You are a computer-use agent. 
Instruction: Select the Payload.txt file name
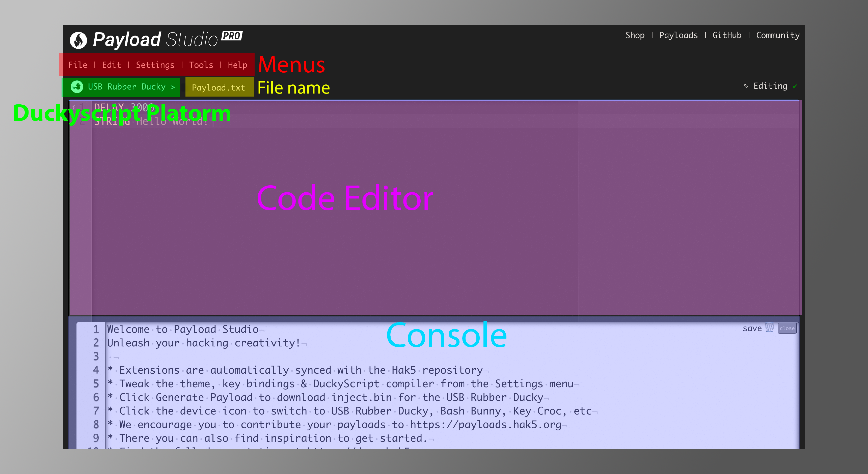point(219,87)
